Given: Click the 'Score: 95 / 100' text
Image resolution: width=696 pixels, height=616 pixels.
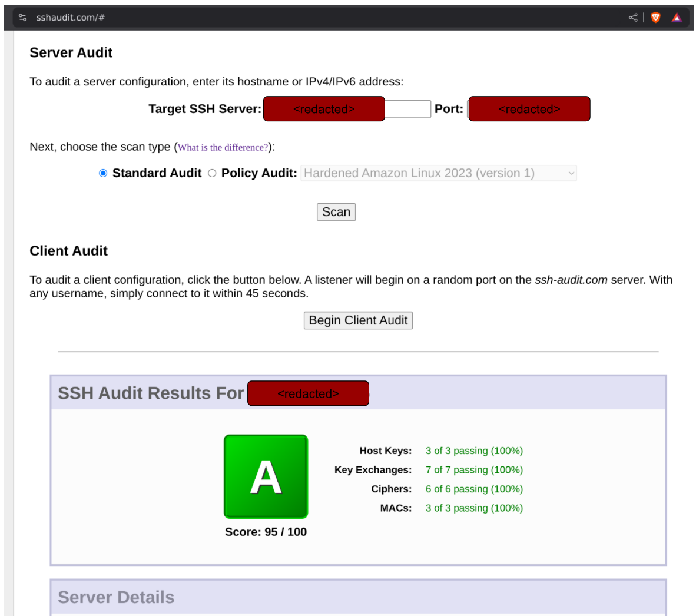Looking at the screenshot, I should pyautogui.click(x=266, y=532).
